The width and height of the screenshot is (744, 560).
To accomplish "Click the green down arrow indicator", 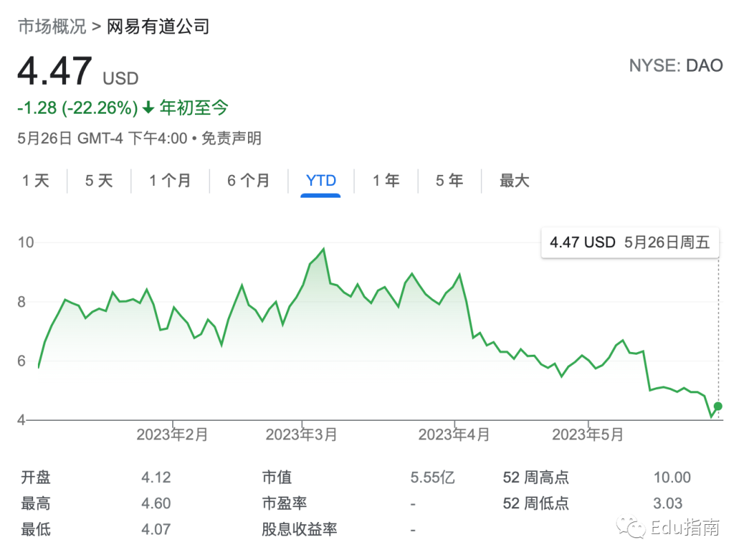I will click(149, 108).
